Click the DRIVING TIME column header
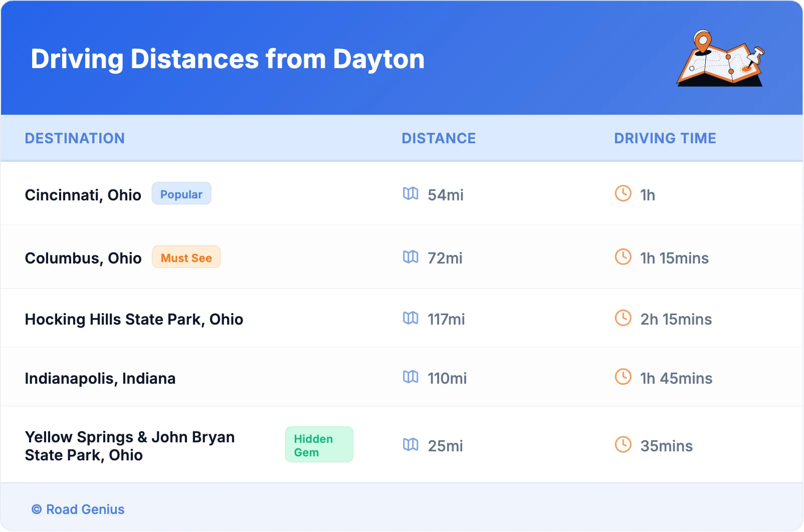Screen dimensions: 804x532 [x=665, y=138]
